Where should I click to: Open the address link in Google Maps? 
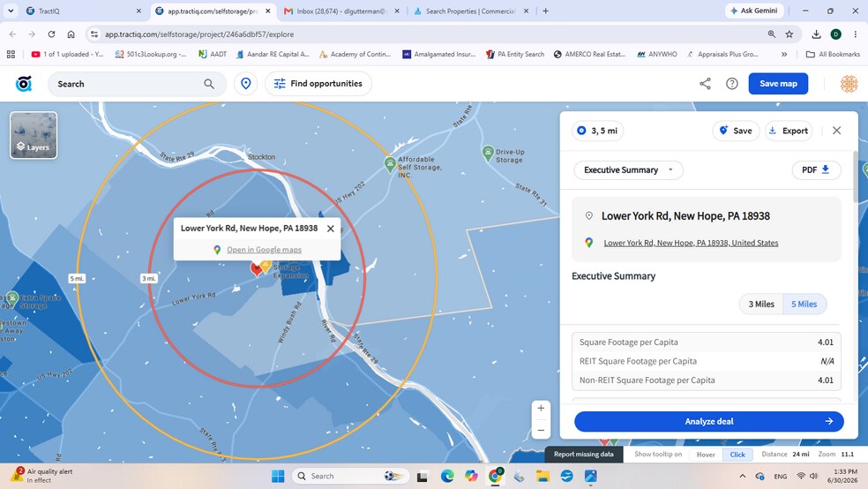click(691, 243)
